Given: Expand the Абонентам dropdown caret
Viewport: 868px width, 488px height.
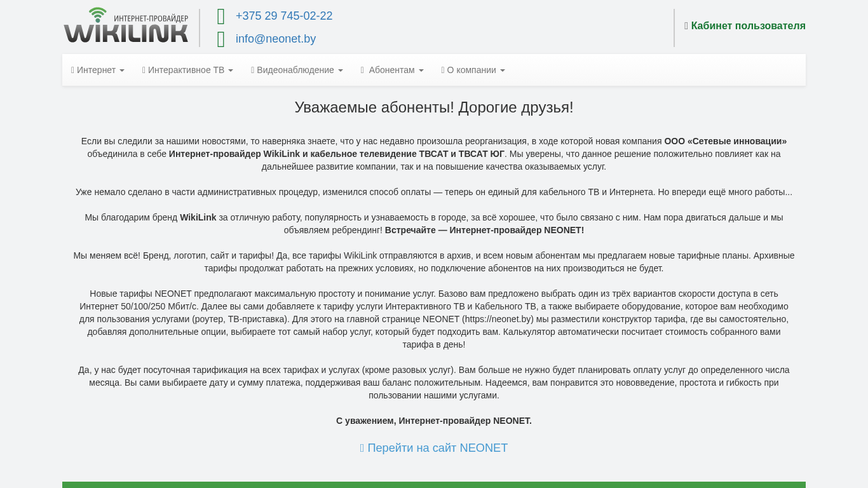Looking at the screenshot, I should point(421,71).
